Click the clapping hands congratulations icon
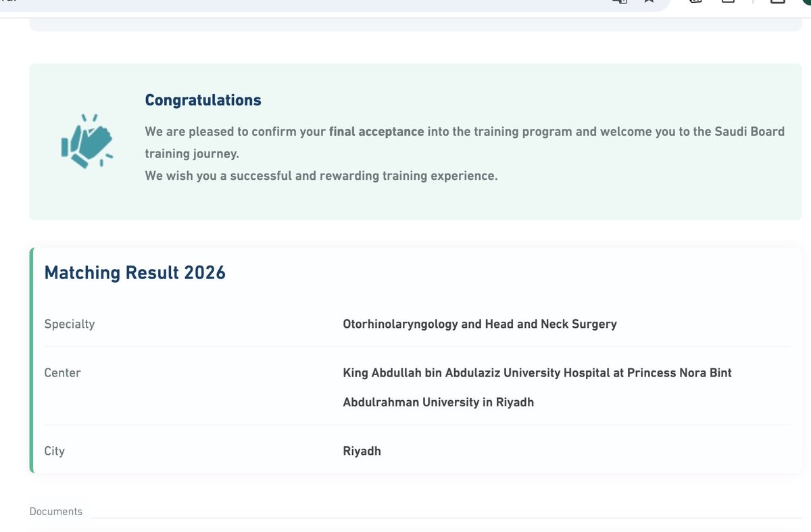The height and width of the screenshot is (532, 811). 87,141
